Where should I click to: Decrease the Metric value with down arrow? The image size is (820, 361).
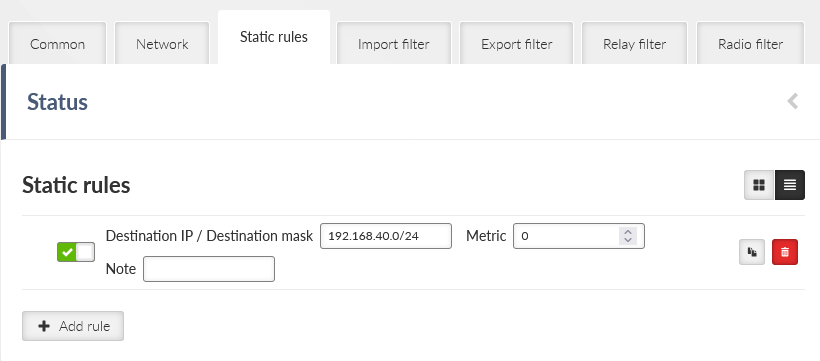click(x=628, y=240)
